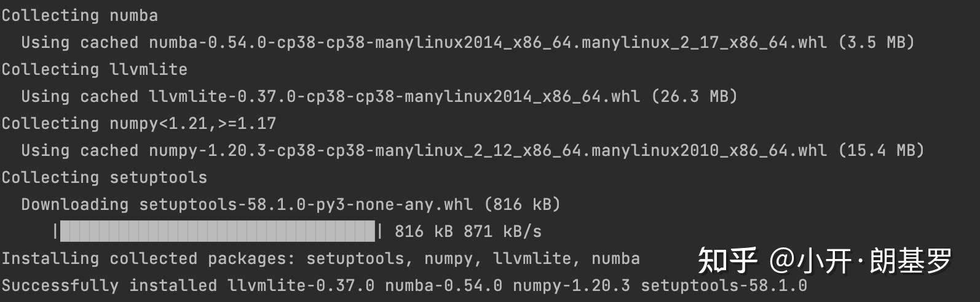The width and height of the screenshot is (980, 302).
Task: Select the numpy-1.20.3 wheel filename
Action: [x=488, y=150]
